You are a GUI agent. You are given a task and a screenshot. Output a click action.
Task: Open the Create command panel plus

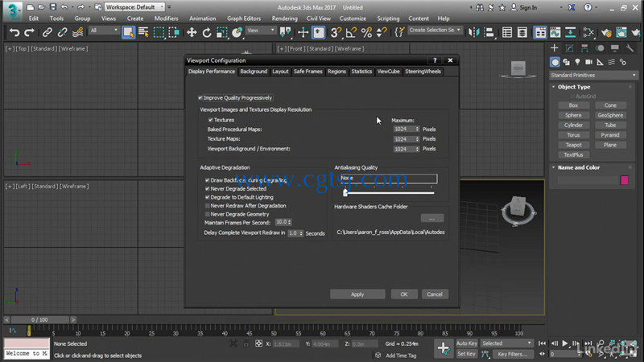(x=554, y=48)
